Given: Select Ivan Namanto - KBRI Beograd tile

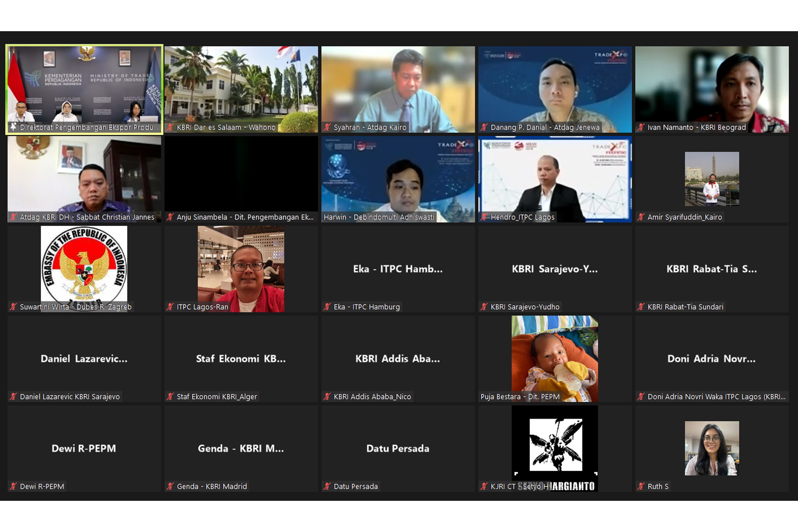Looking at the screenshot, I should tap(712, 89).
